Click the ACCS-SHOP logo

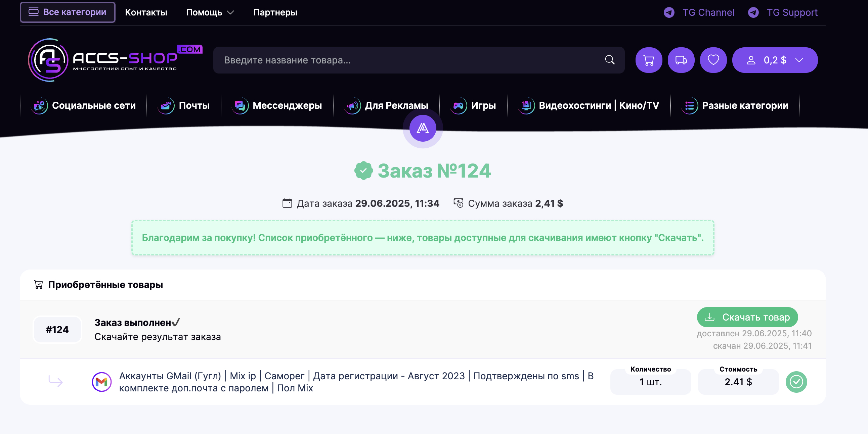click(x=115, y=60)
